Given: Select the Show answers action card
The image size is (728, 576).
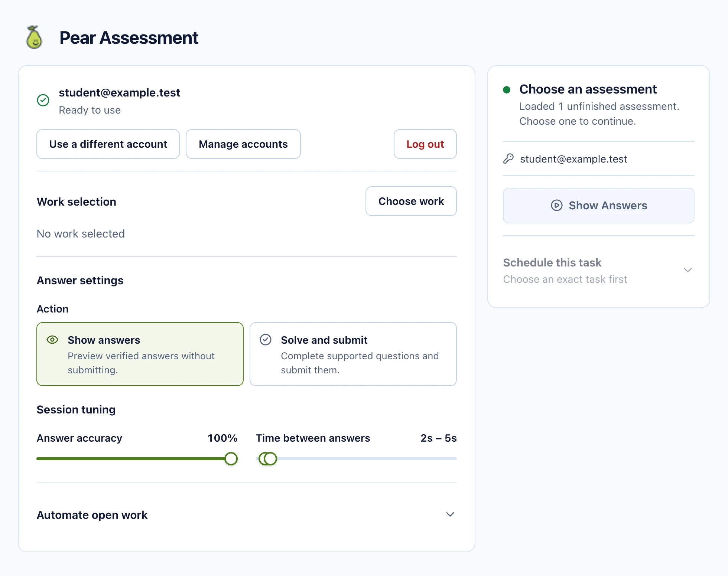Looking at the screenshot, I should (140, 354).
